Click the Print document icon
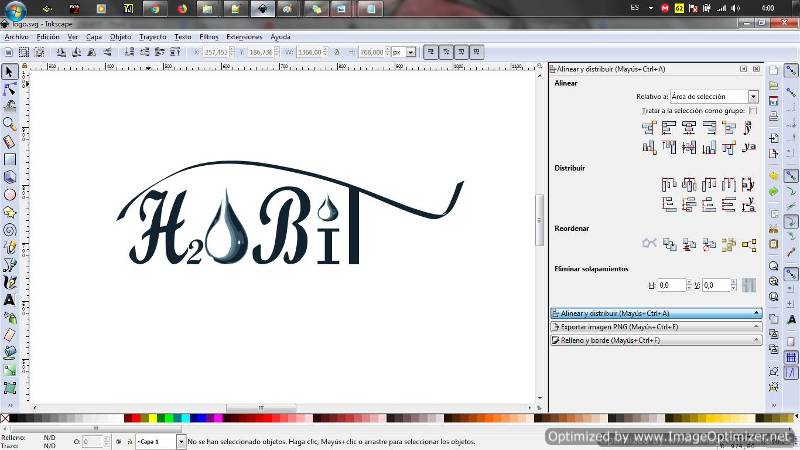 (x=773, y=116)
